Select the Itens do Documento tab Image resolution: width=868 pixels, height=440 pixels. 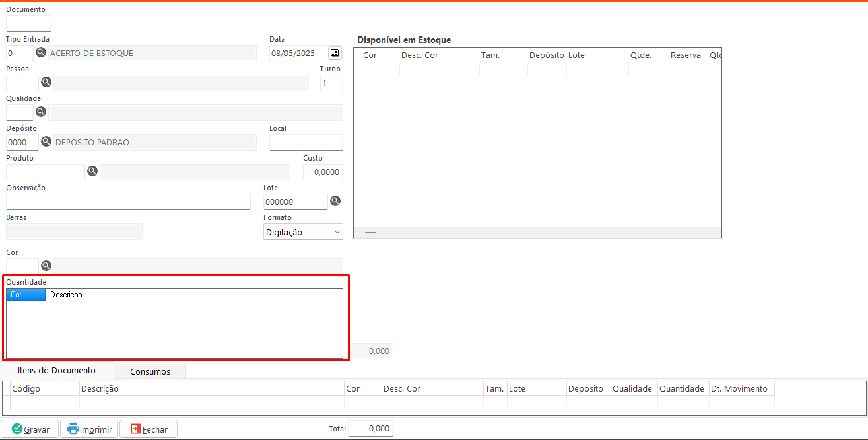click(x=57, y=371)
